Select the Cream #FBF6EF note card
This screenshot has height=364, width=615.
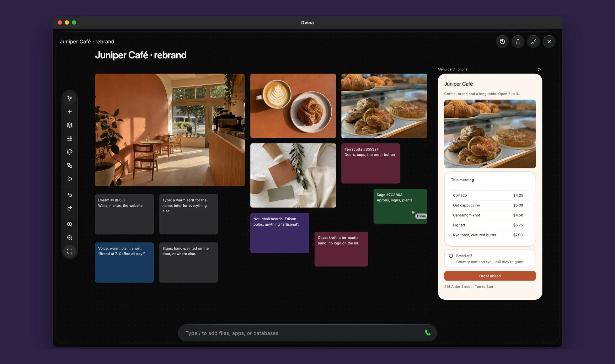click(x=124, y=214)
